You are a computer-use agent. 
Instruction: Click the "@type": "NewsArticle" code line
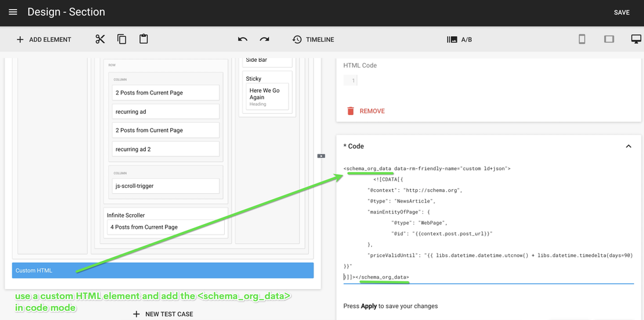tap(402, 201)
